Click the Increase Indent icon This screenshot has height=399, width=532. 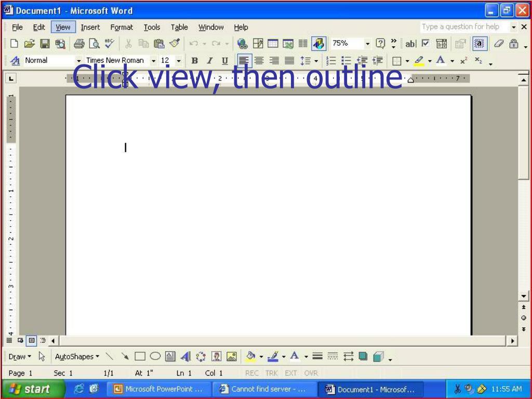[x=377, y=61]
